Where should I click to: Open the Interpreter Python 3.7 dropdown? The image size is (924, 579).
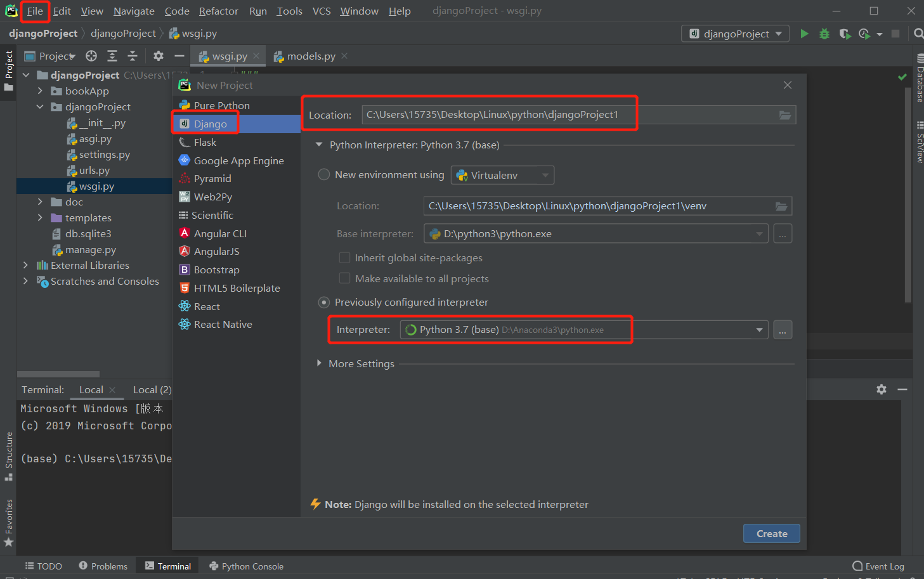tap(584, 330)
